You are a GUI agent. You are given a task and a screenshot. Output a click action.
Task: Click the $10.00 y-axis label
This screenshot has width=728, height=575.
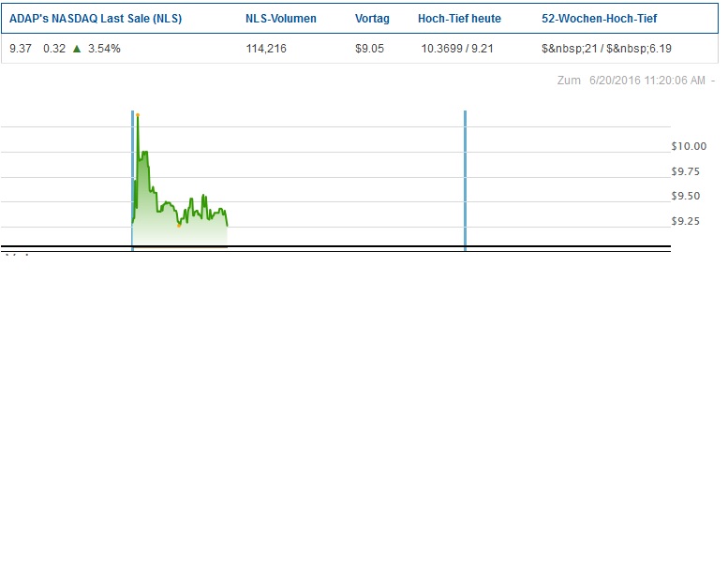[689, 146]
